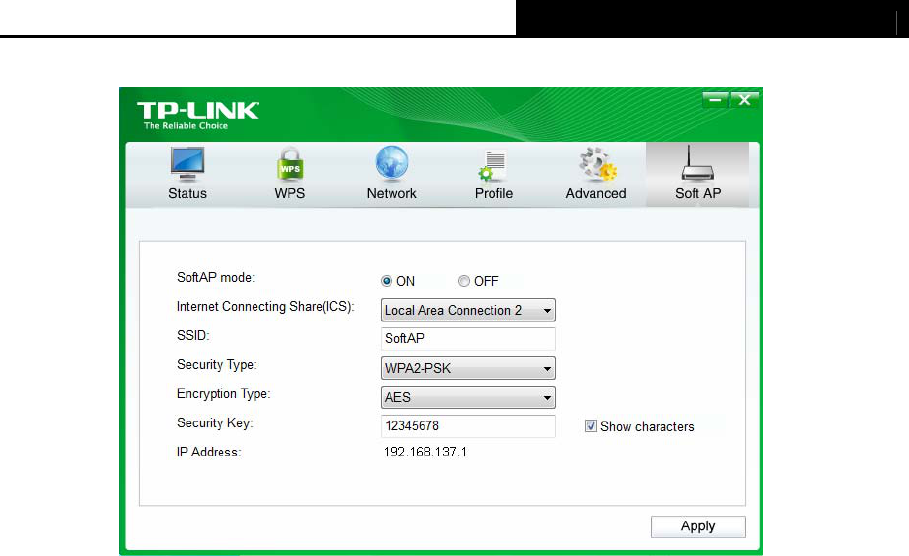Switch to the WPS tab label
Screen dimensions: 909x556
(289, 193)
